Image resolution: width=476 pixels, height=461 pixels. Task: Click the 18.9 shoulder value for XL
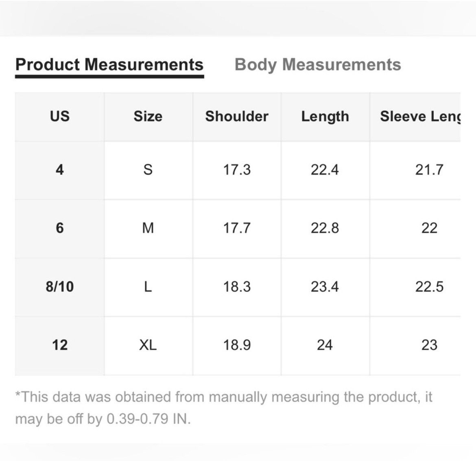point(237,345)
